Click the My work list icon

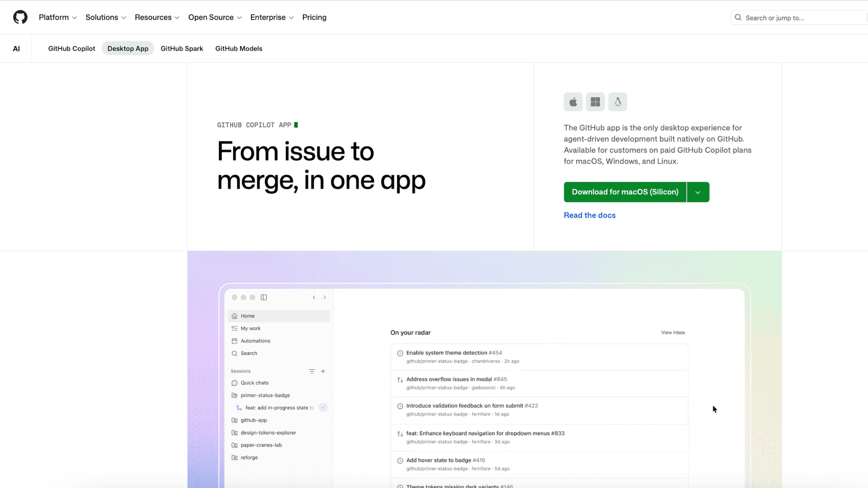pos(234,328)
